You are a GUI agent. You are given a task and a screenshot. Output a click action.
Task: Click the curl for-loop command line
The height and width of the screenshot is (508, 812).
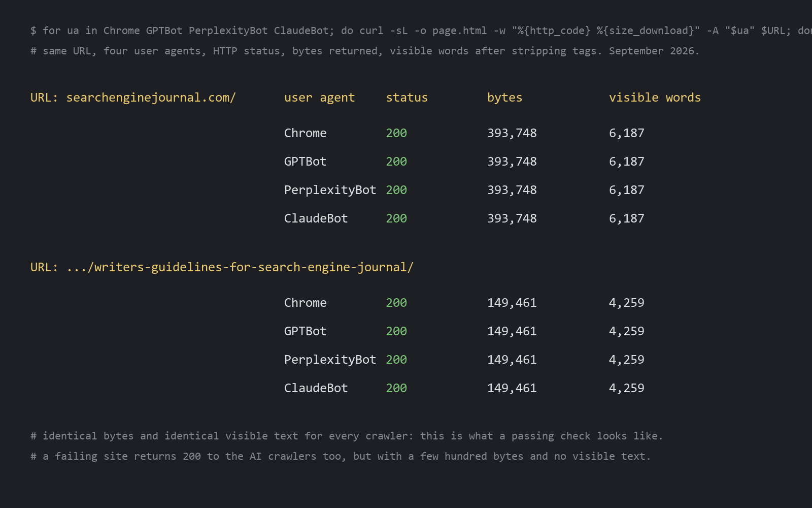click(421, 31)
